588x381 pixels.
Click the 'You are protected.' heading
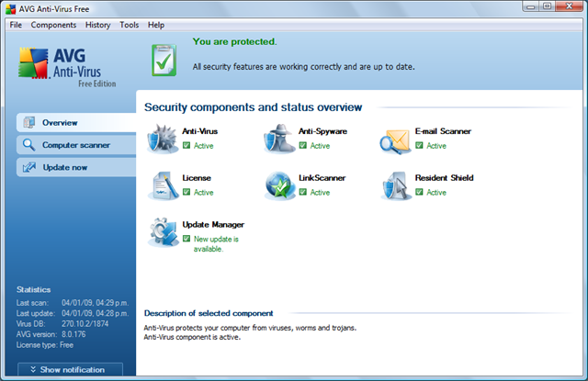[235, 41]
